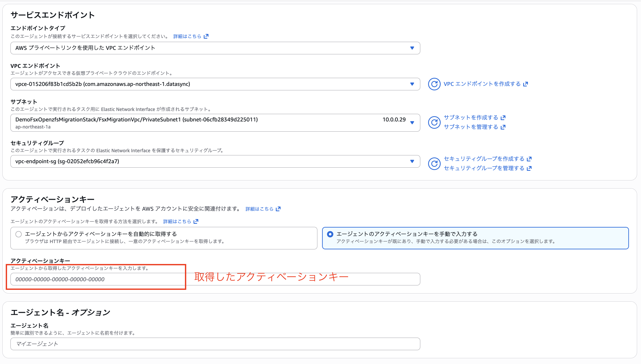
Task: Open the エンドポイントタイプ dropdown
Action: (x=412, y=48)
